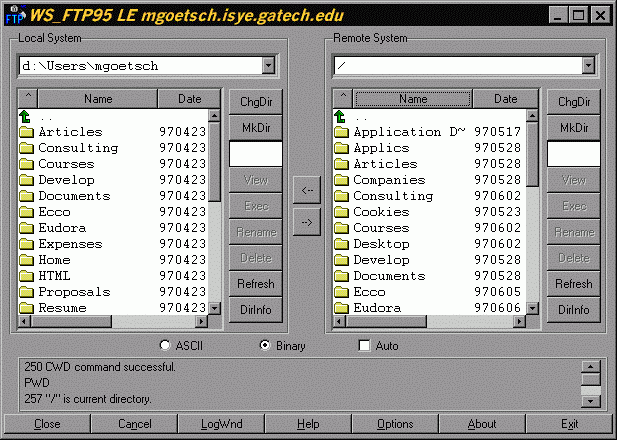
Task: Open Help from the bottom bar
Action: (x=308, y=424)
